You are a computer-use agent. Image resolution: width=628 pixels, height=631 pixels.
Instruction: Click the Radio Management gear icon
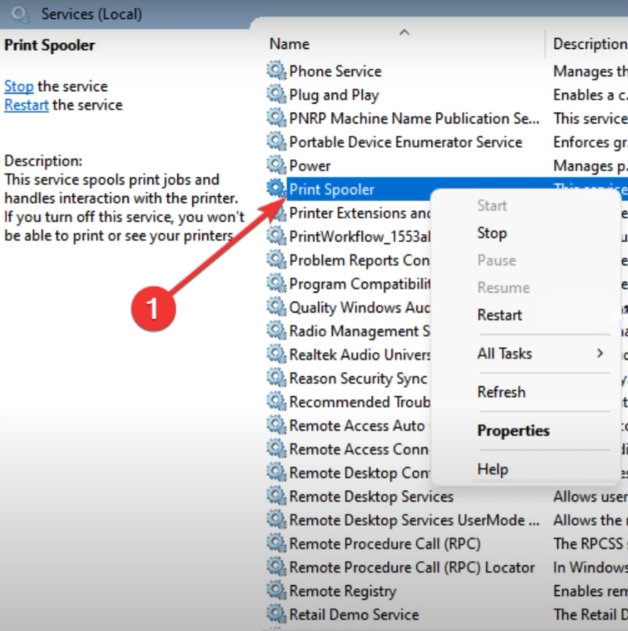(276, 331)
